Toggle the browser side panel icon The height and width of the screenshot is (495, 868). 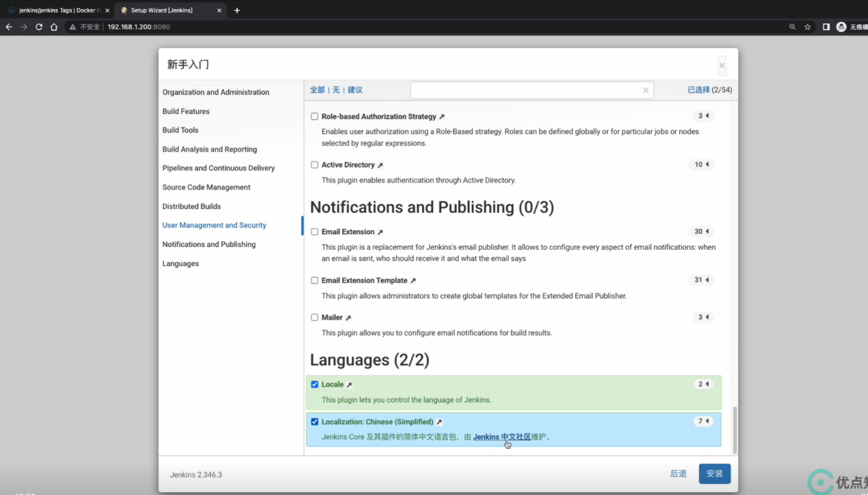(826, 27)
